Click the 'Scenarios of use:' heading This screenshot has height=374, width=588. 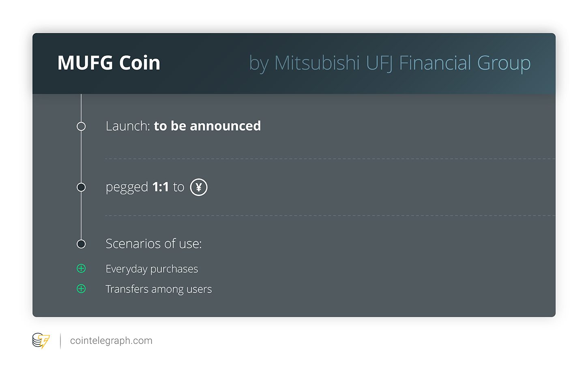154,244
